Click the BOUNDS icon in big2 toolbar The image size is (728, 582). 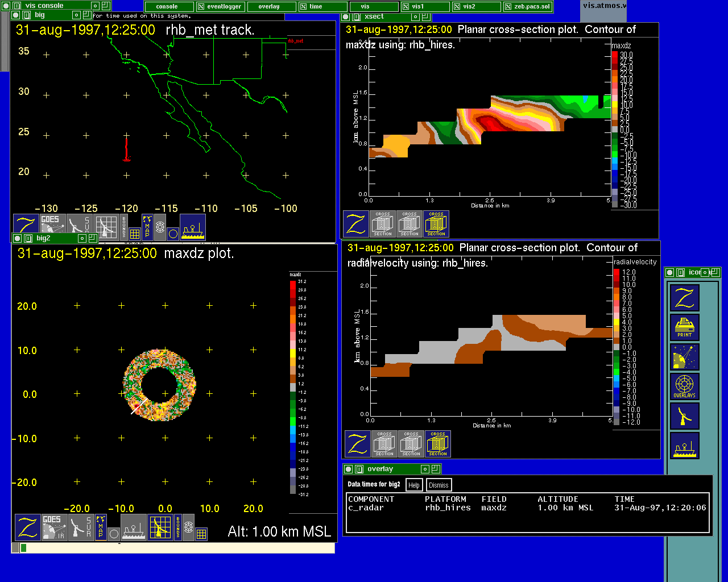(177, 527)
